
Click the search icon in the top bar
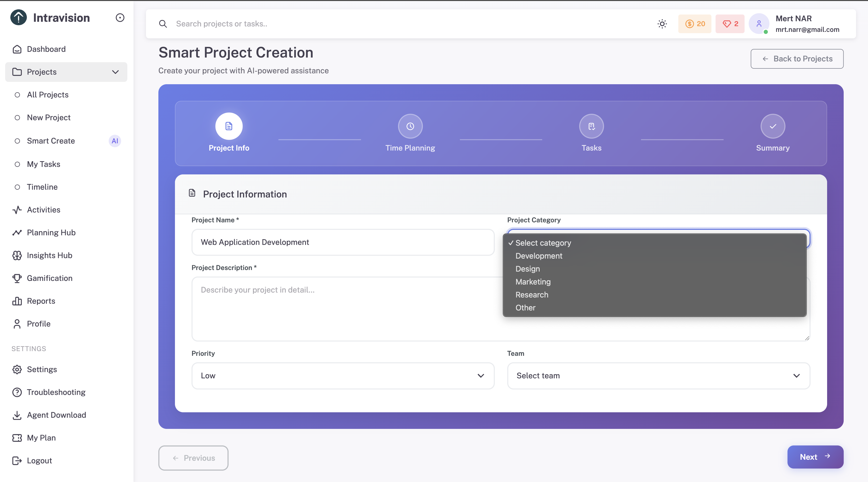click(163, 24)
